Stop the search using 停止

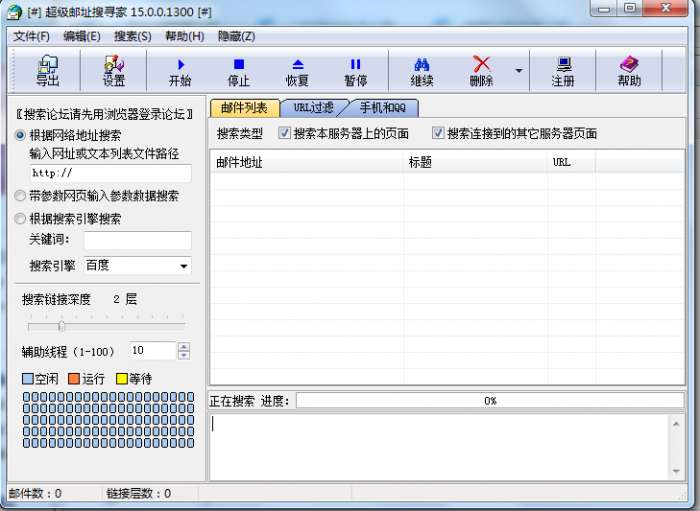[x=239, y=72]
